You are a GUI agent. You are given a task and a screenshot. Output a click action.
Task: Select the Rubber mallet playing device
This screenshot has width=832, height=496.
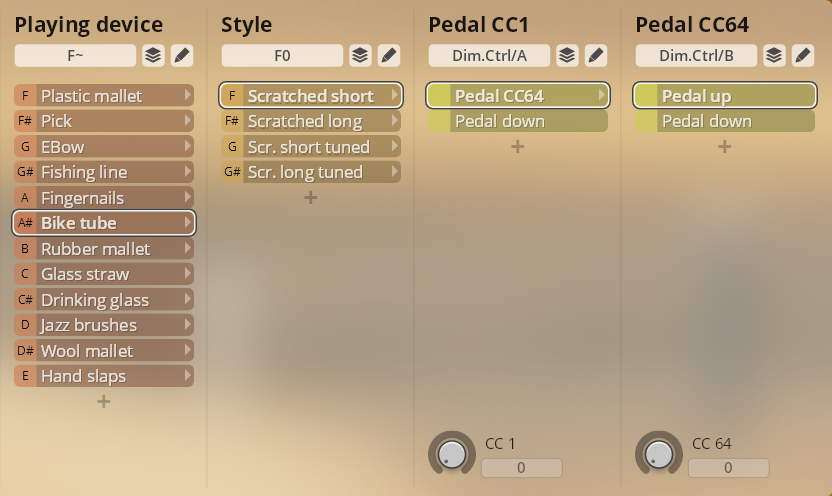point(104,249)
